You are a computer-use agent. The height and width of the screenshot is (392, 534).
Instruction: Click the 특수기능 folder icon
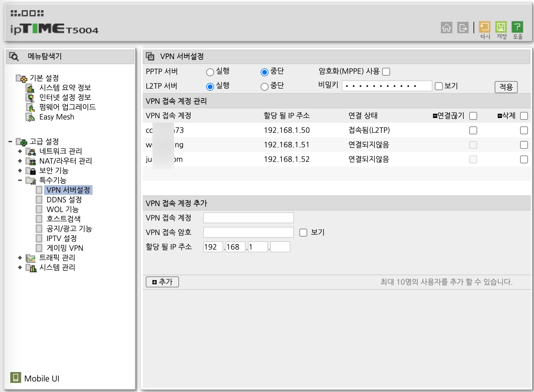pyautogui.click(x=31, y=180)
